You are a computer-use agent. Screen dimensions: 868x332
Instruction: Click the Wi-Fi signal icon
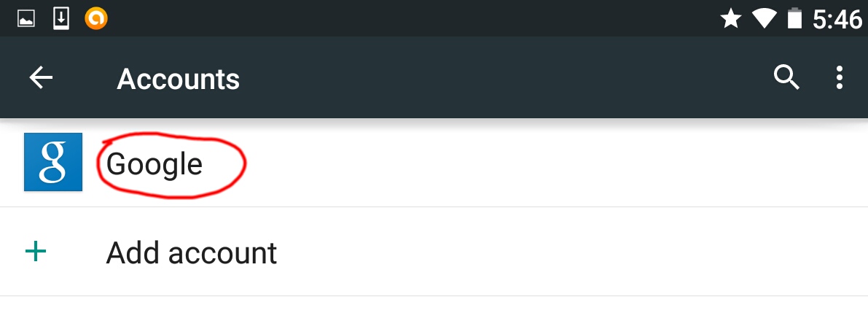click(x=764, y=19)
